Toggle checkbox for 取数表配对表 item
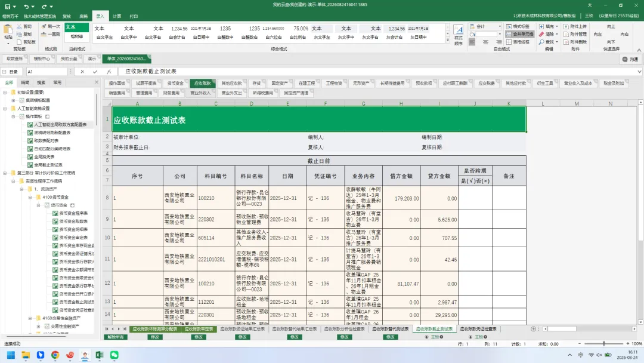This screenshot has height=363, width=644. pos(30,140)
